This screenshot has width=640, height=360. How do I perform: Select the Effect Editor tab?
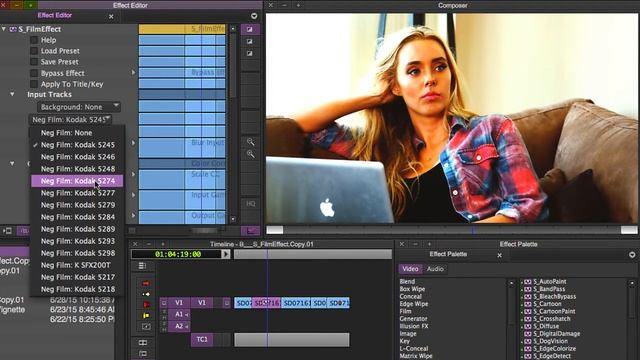click(x=55, y=16)
